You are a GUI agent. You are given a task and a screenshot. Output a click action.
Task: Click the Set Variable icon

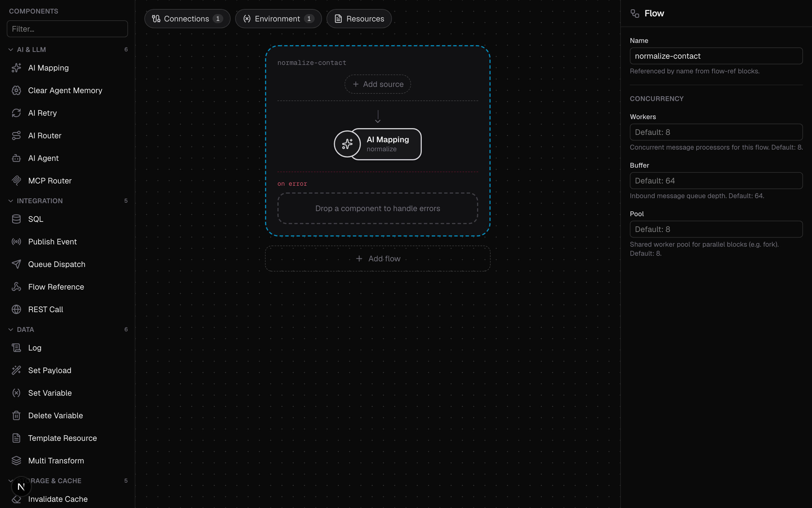coord(16,393)
